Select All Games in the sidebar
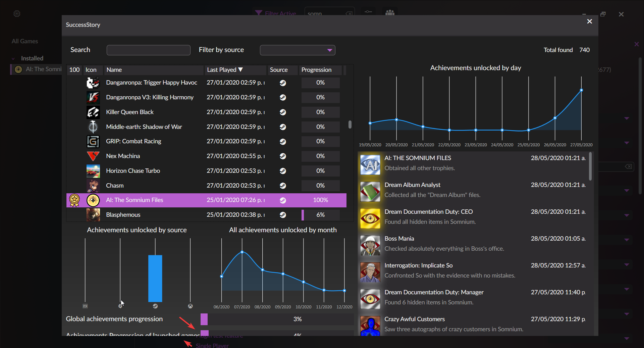 tap(24, 41)
